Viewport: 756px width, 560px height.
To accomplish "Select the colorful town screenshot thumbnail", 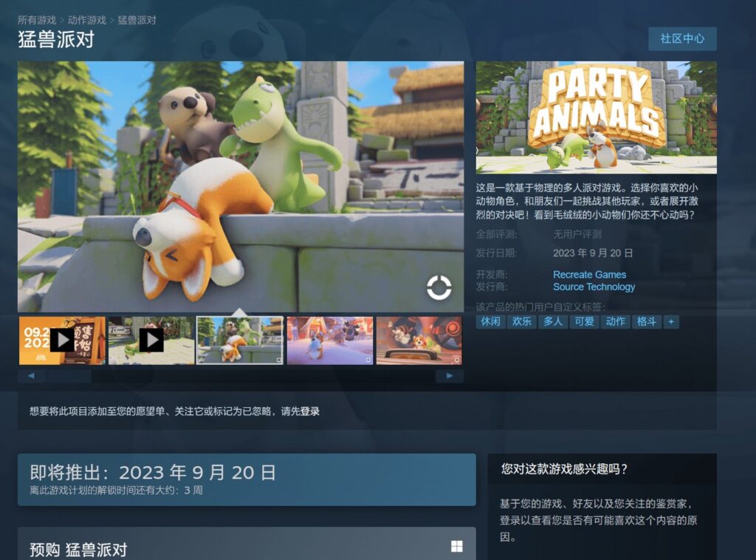I will [x=329, y=341].
